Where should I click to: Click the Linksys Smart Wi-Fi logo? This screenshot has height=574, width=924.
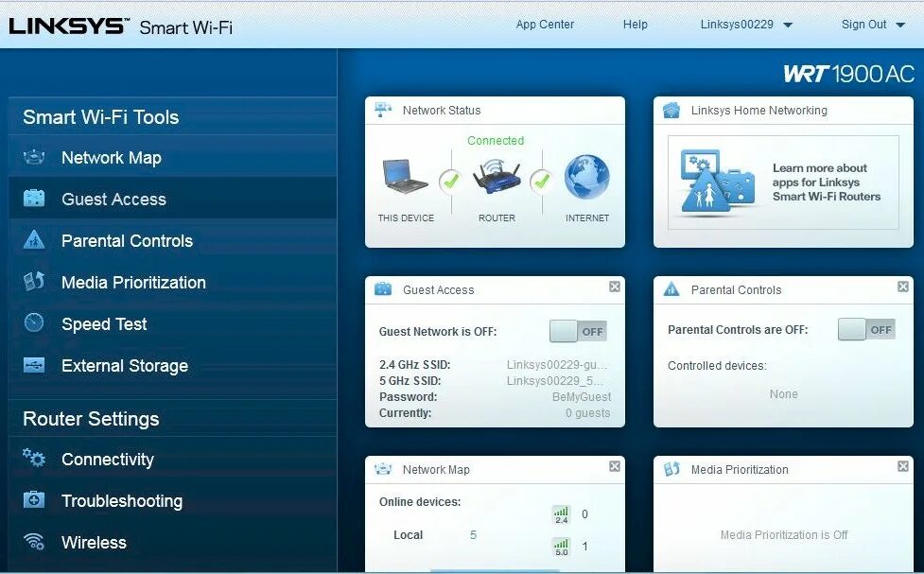coord(120,26)
